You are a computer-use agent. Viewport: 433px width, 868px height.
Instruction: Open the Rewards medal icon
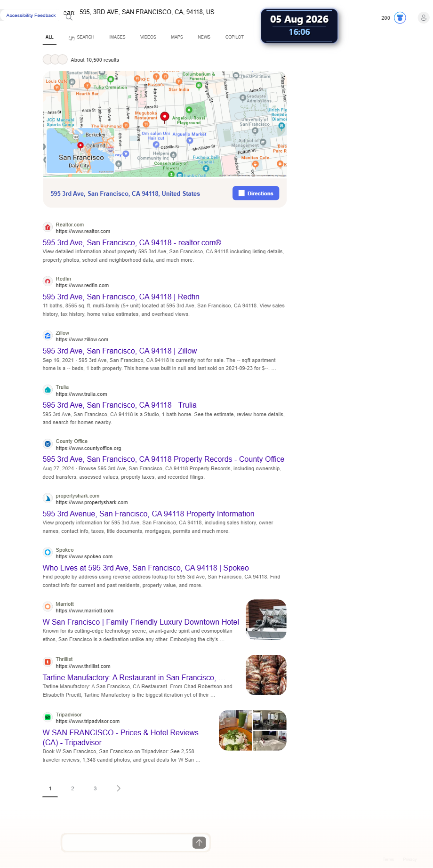point(400,18)
